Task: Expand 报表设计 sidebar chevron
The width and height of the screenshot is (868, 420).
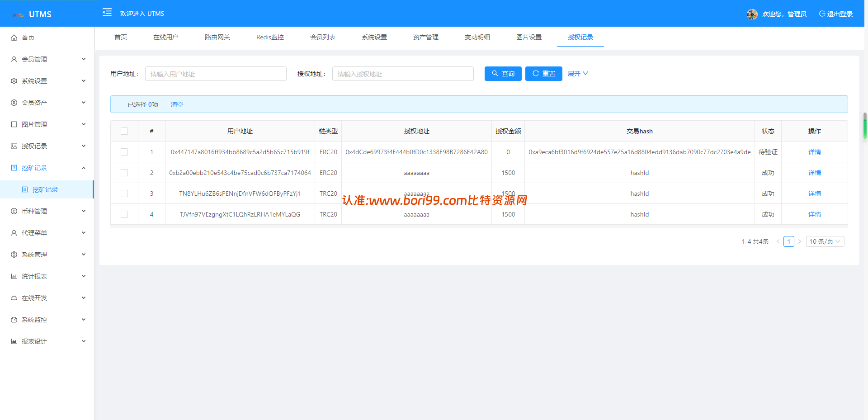Action: tap(84, 341)
